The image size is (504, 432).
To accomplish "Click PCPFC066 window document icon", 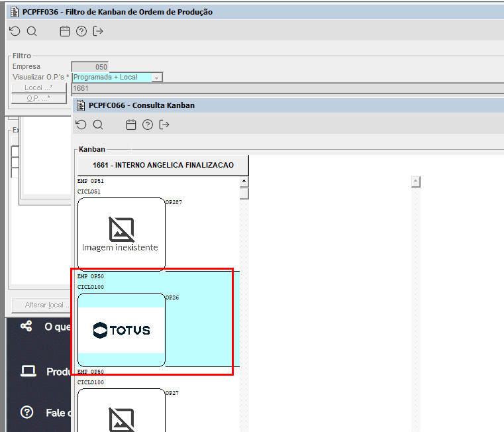I will coord(81,105).
